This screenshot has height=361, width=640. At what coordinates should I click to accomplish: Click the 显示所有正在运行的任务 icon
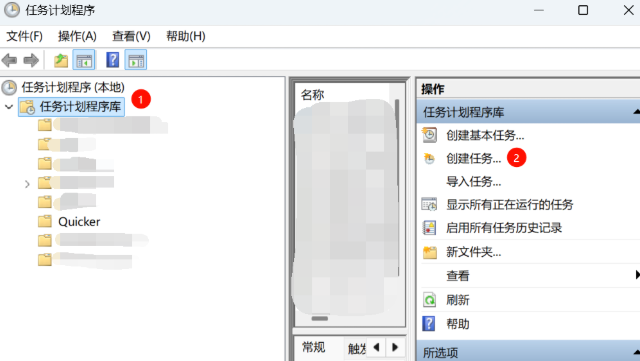pos(429,204)
